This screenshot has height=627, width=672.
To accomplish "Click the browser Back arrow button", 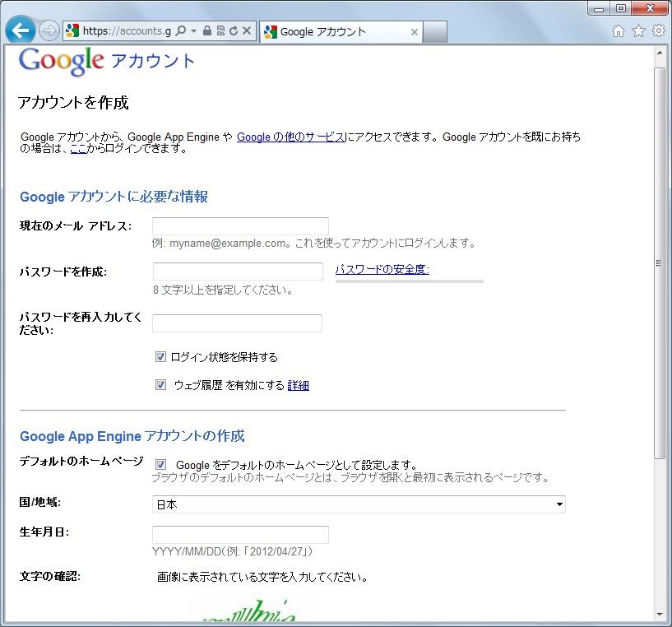I will 20,30.
